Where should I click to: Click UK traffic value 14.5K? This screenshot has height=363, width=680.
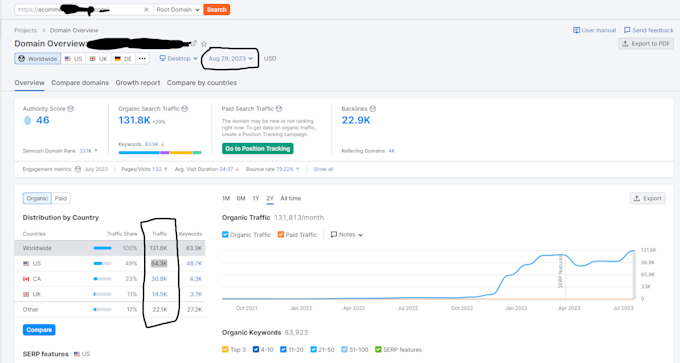click(x=160, y=294)
